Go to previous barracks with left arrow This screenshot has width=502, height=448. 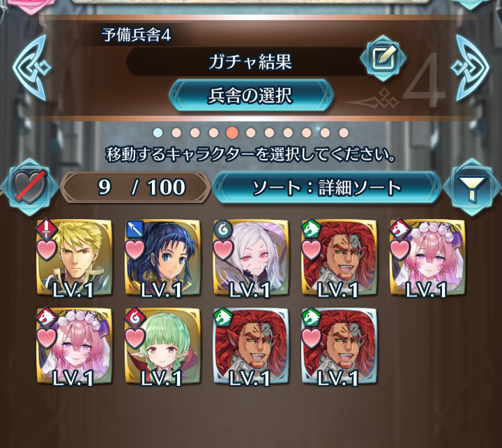click(31, 68)
